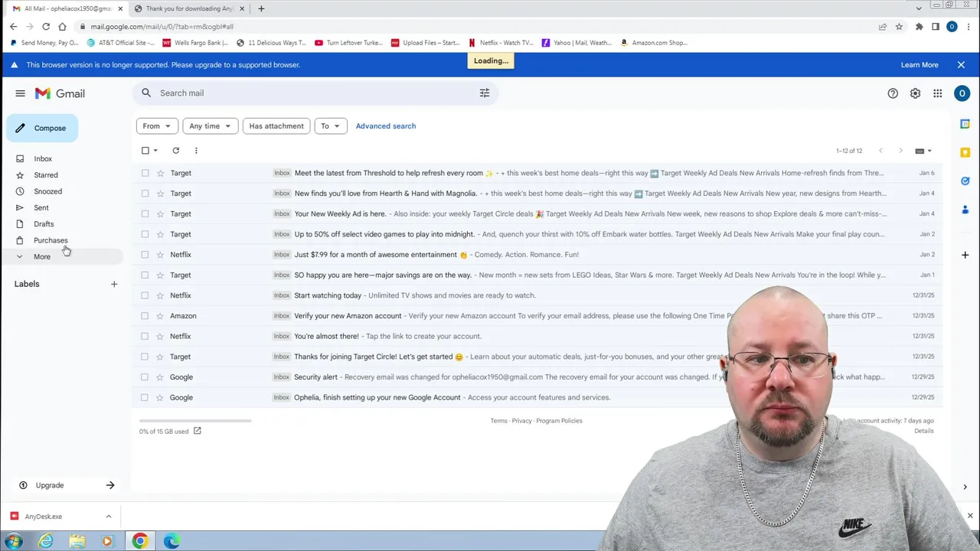Open Windows Start button

click(x=13, y=541)
